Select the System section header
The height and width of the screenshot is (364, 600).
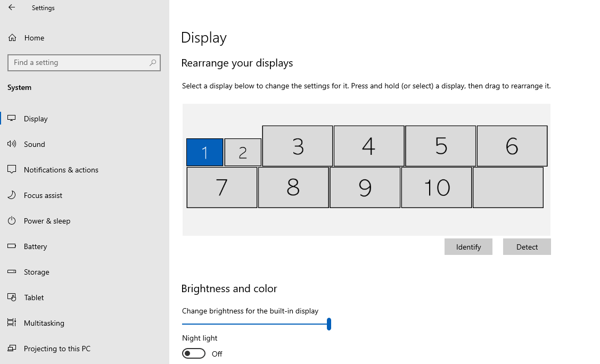(x=19, y=87)
